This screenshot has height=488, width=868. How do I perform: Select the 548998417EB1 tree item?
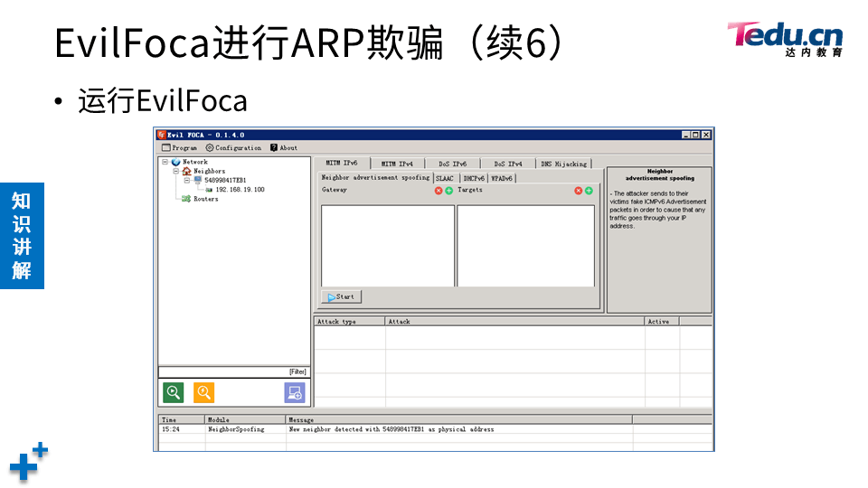[225, 180]
